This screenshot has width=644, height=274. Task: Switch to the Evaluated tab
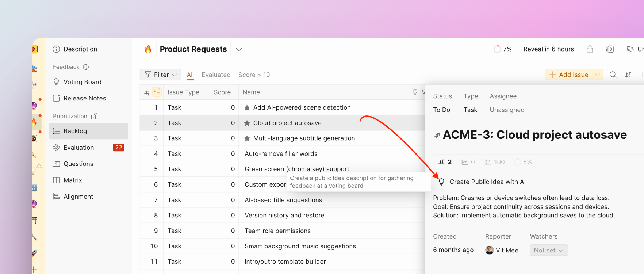(216, 75)
